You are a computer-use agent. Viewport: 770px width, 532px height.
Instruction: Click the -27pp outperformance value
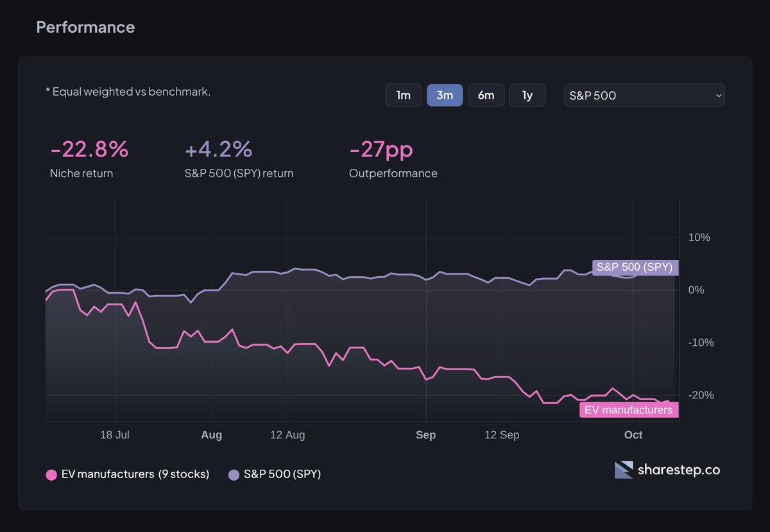pyautogui.click(x=381, y=150)
